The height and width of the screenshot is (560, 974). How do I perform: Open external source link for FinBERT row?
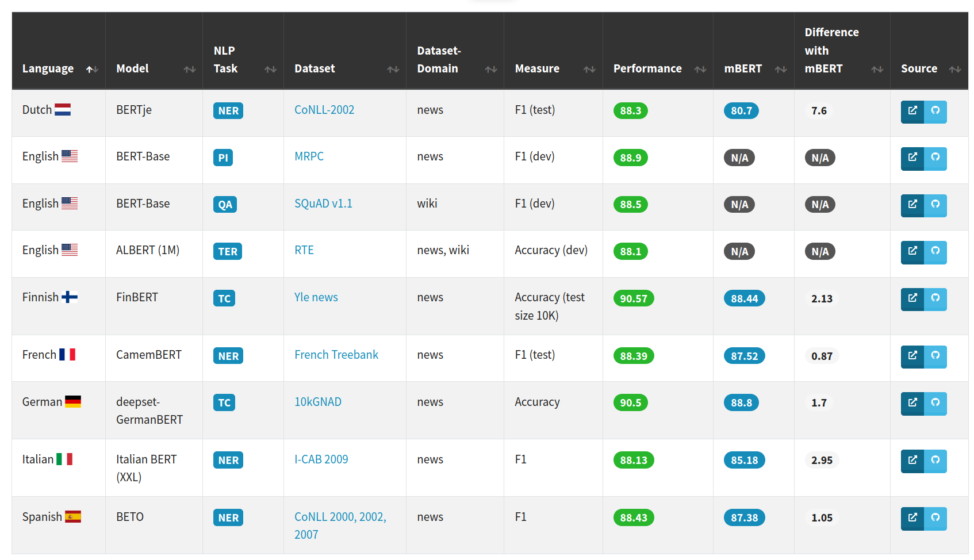click(912, 298)
